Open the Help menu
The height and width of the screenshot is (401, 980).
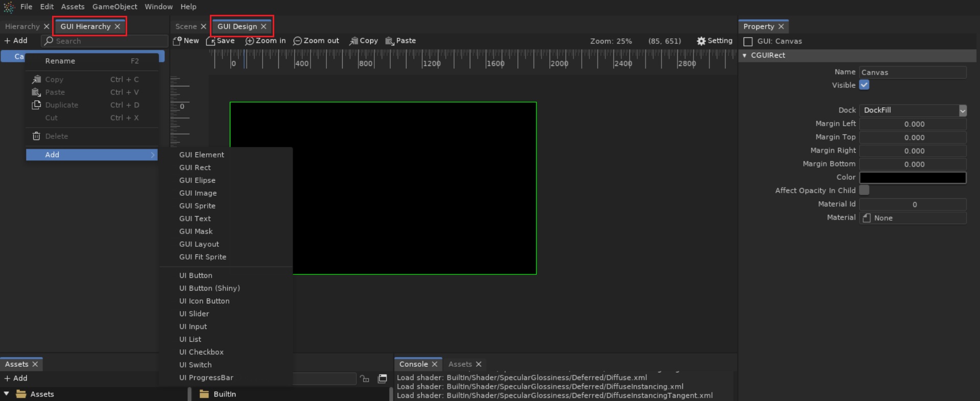[188, 7]
